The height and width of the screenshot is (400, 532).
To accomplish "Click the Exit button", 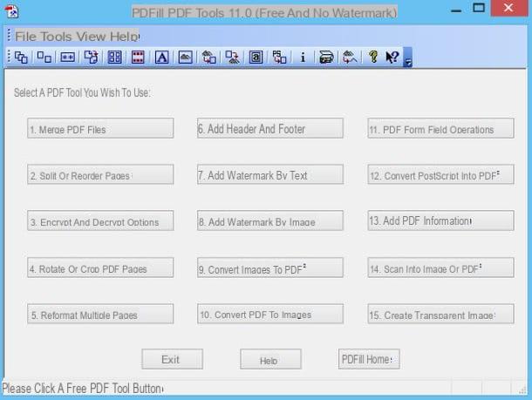I will (x=173, y=359).
